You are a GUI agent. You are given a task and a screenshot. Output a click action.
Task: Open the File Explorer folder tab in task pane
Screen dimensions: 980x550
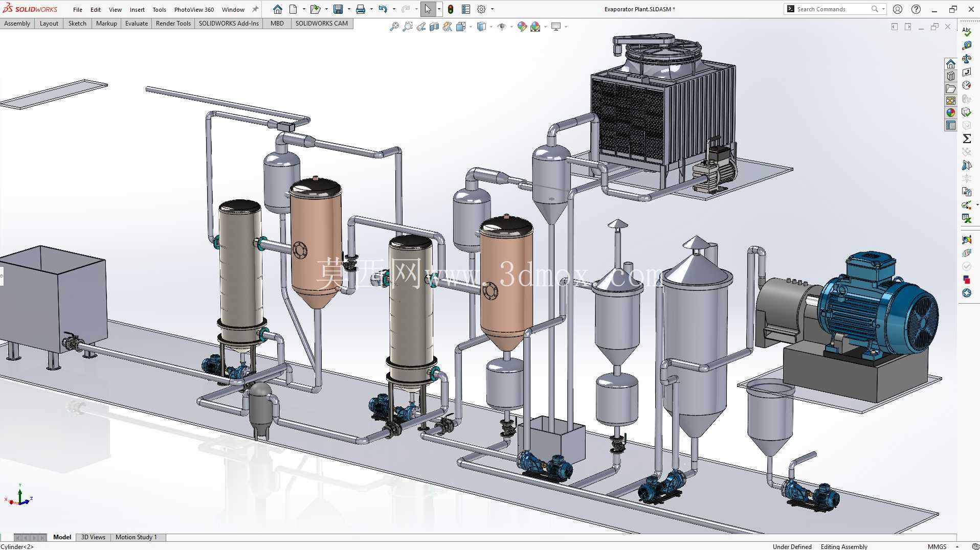pyautogui.click(x=950, y=88)
